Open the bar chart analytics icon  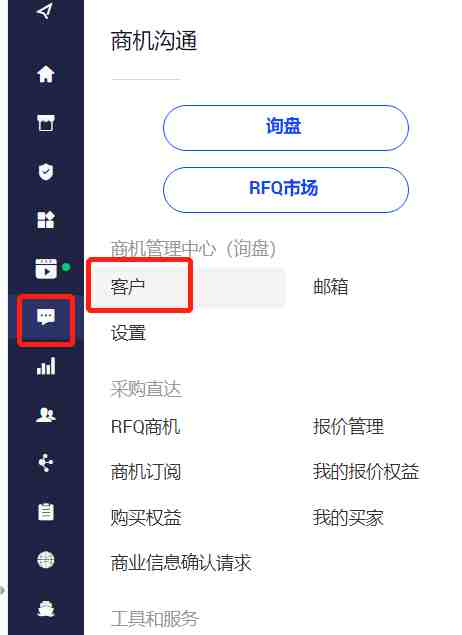[46, 366]
